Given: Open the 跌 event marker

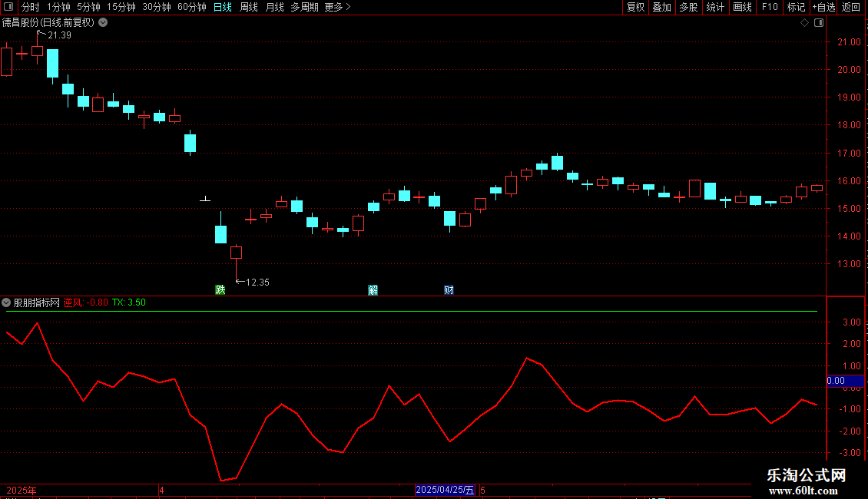Looking at the screenshot, I should (x=220, y=290).
